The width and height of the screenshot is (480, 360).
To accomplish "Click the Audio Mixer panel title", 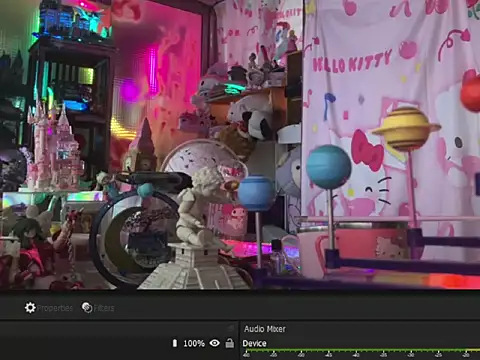I will pyautogui.click(x=265, y=329).
